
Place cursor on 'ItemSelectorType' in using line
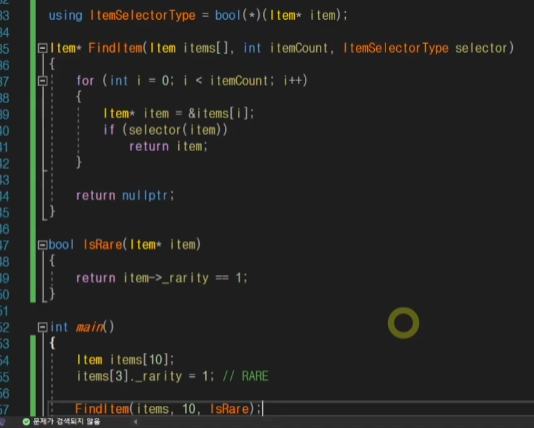click(x=142, y=15)
